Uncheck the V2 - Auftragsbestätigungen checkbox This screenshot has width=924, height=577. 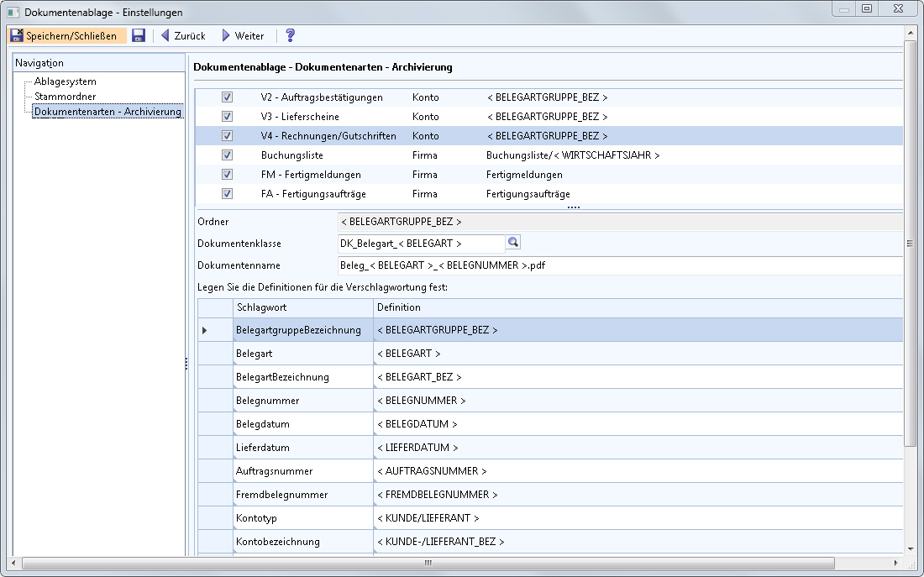click(227, 97)
